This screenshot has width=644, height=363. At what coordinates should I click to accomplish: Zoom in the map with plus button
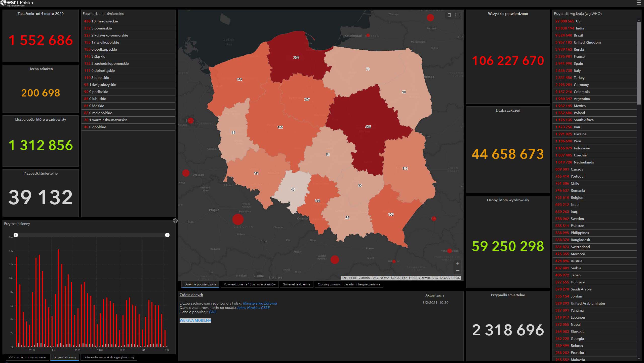[458, 264]
